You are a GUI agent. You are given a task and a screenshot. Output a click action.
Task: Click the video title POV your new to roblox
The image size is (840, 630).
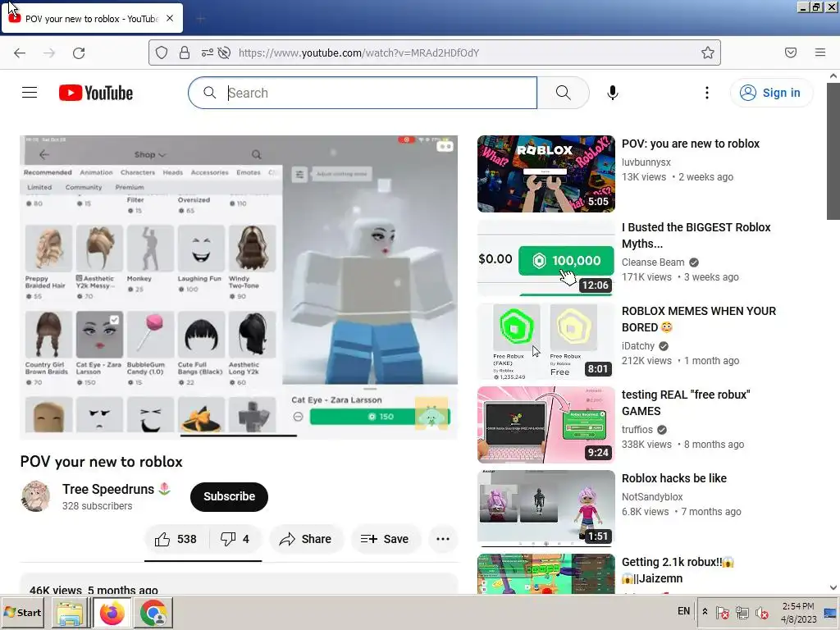(101, 462)
